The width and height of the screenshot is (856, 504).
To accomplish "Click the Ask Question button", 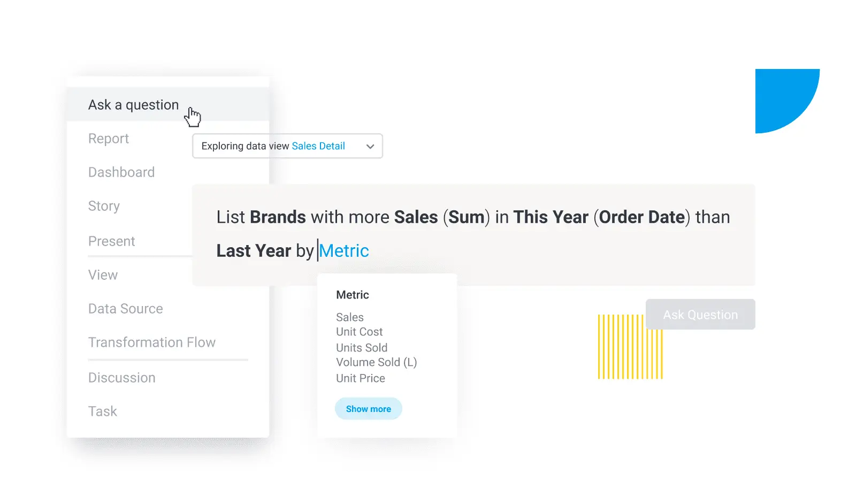I will click(700, 315).
